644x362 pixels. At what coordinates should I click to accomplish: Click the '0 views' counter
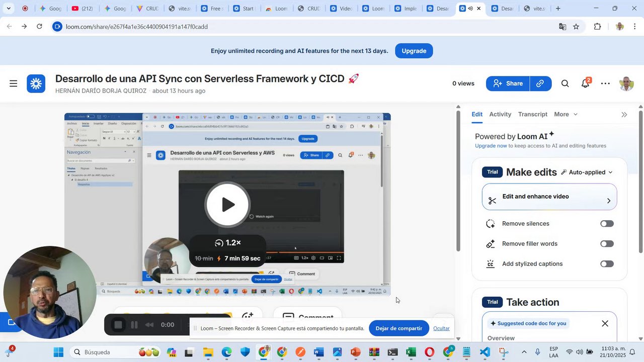463,83
